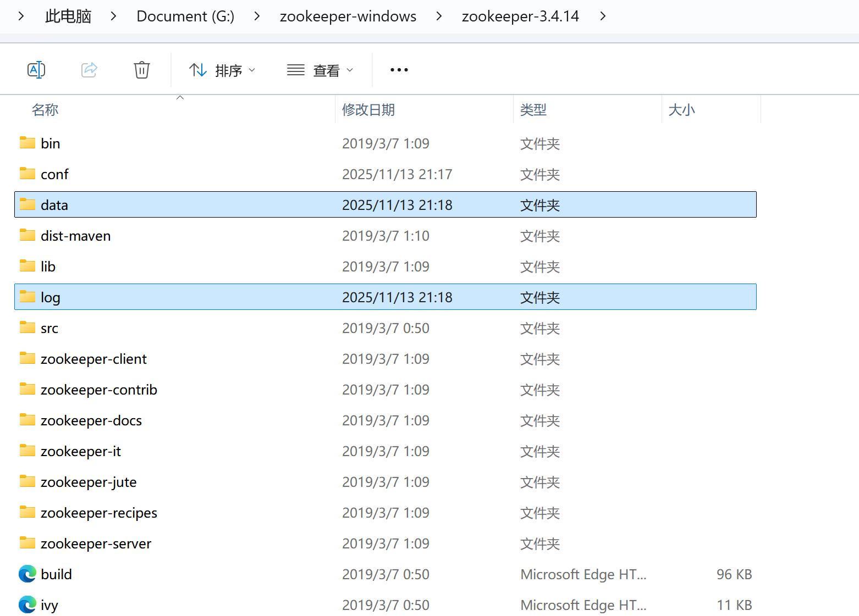Click the delete (trash) icon
The height and width of the screenshot is (616, 859).
click(x=141, y=70)
